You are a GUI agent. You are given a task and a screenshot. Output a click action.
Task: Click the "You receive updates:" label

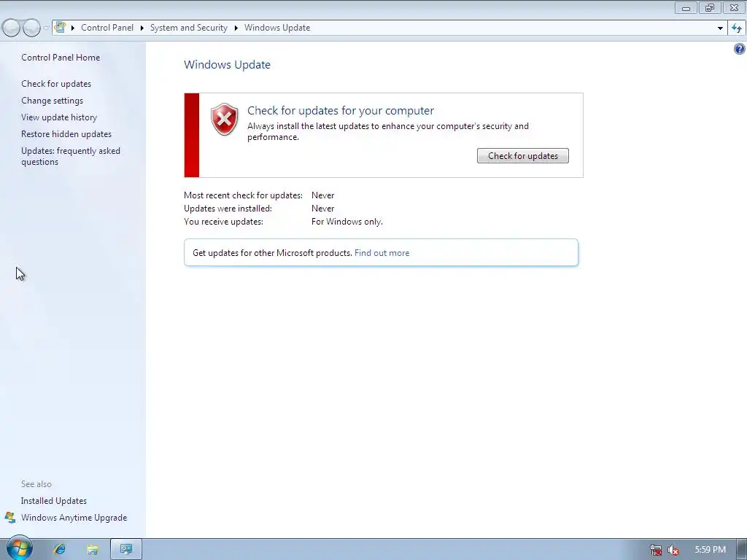(x=223, y=222)
